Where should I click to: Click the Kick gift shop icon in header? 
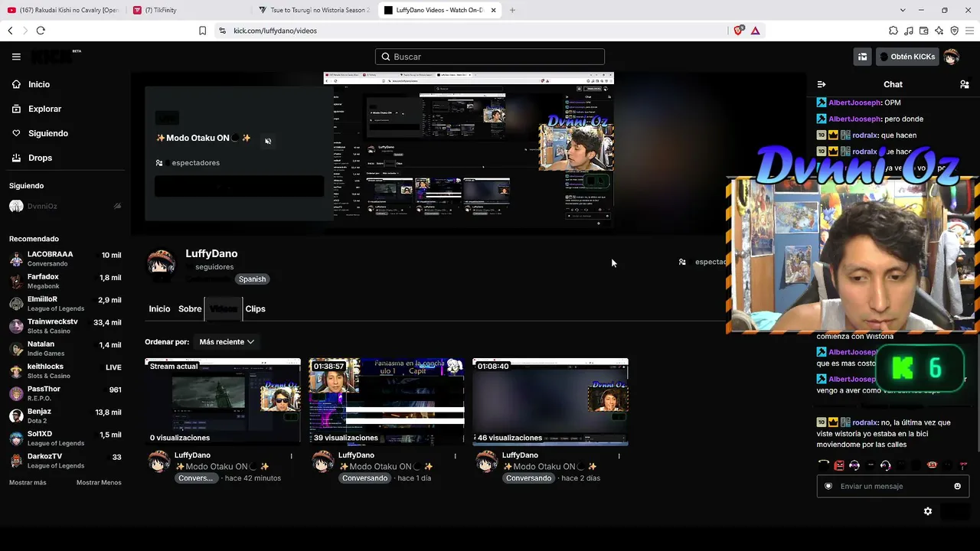coord(862,57)
